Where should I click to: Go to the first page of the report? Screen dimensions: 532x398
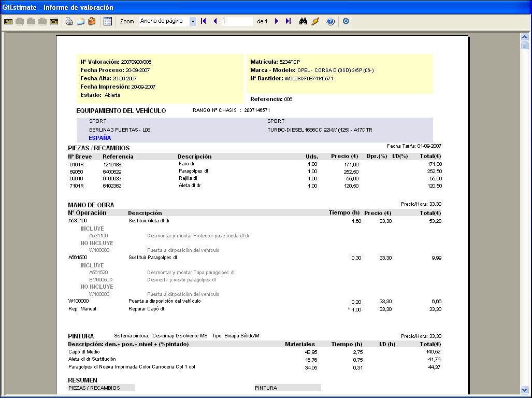click(204, 21)
